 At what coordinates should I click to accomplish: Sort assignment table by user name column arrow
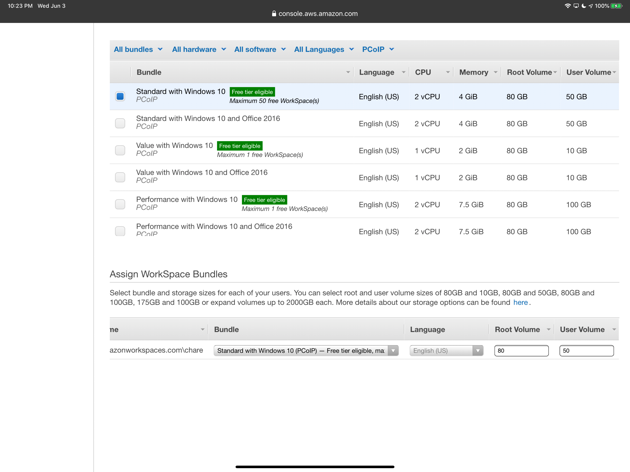point(202,329)
